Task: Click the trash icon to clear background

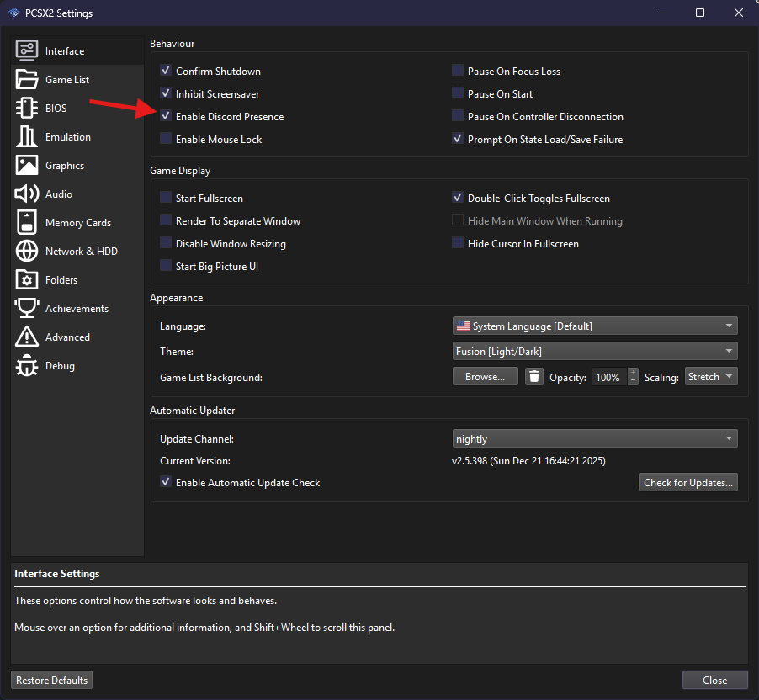Action: (x=534, y=376)
